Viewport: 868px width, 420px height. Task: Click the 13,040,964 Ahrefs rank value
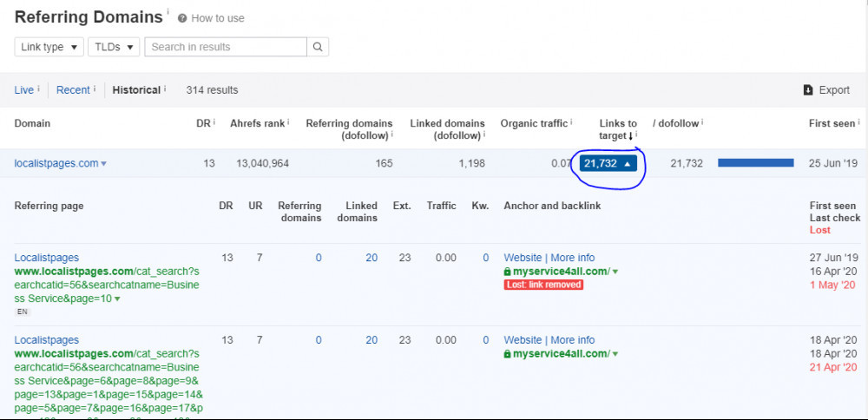[262, 163]
